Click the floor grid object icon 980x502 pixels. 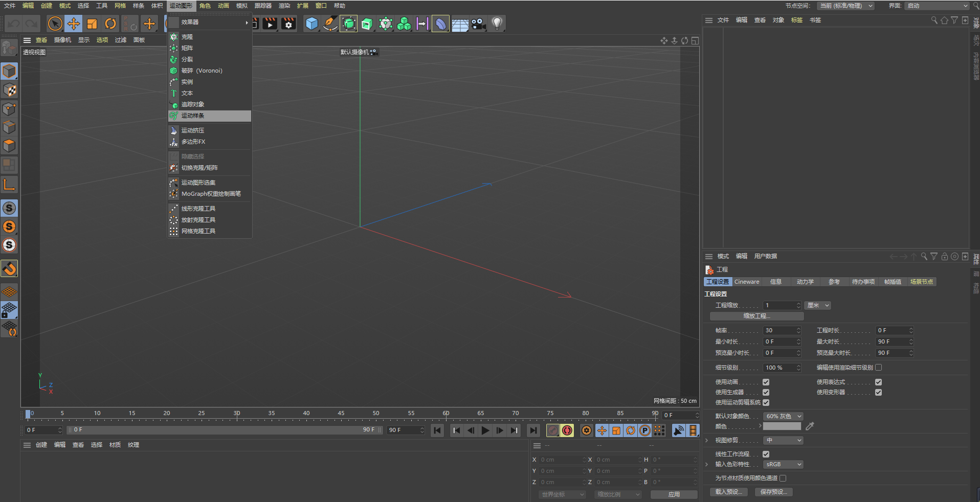460,24
